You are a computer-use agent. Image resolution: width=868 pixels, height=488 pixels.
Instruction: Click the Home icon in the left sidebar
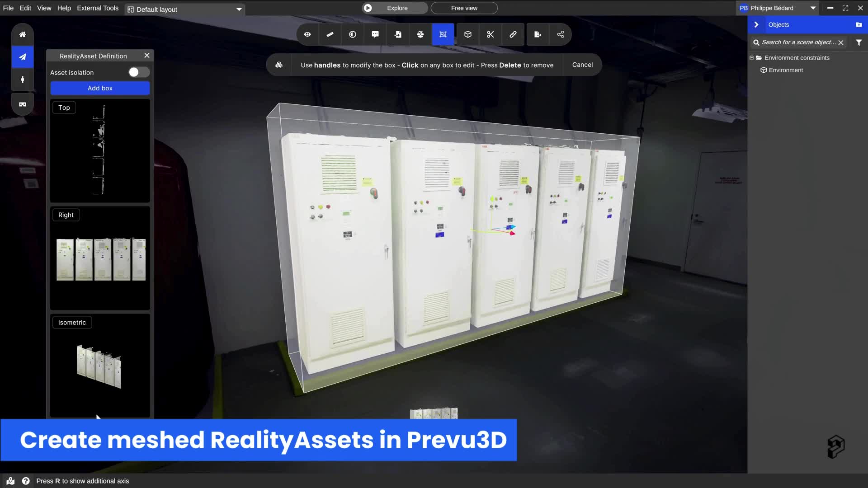point(22,34)
